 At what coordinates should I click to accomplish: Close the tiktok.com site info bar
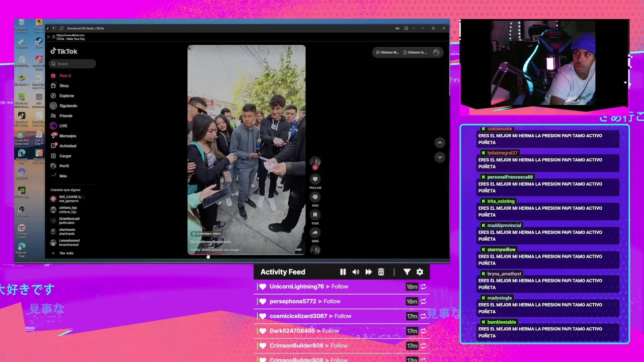(x=48, y=37)
